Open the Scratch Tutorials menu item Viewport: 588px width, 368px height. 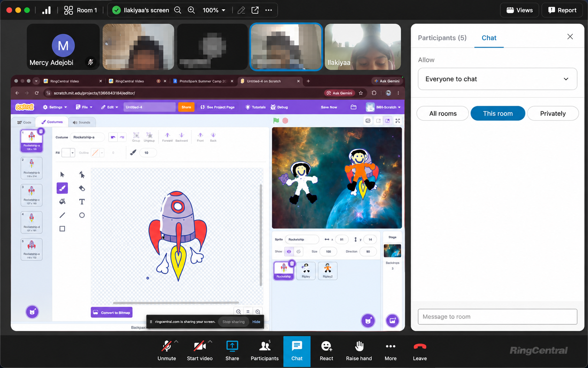255,107
